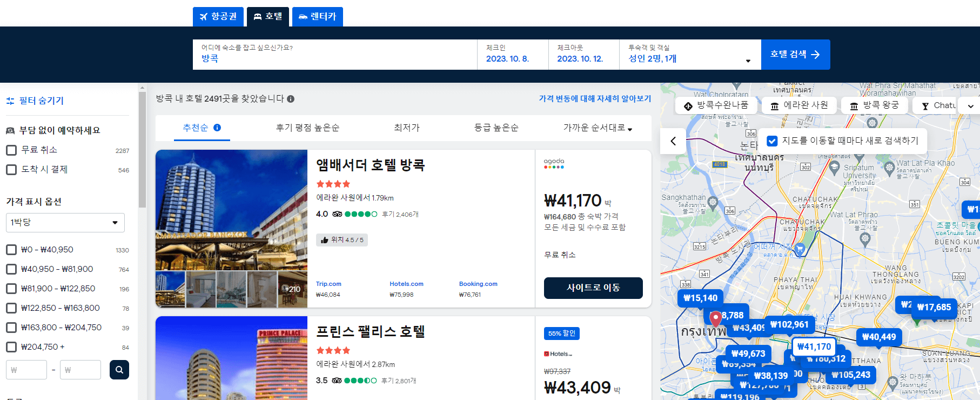Screen dimensions: 980x400
Task: Select the 에라완 사원 landmark map chip
Action: click(x=800, y=105)
